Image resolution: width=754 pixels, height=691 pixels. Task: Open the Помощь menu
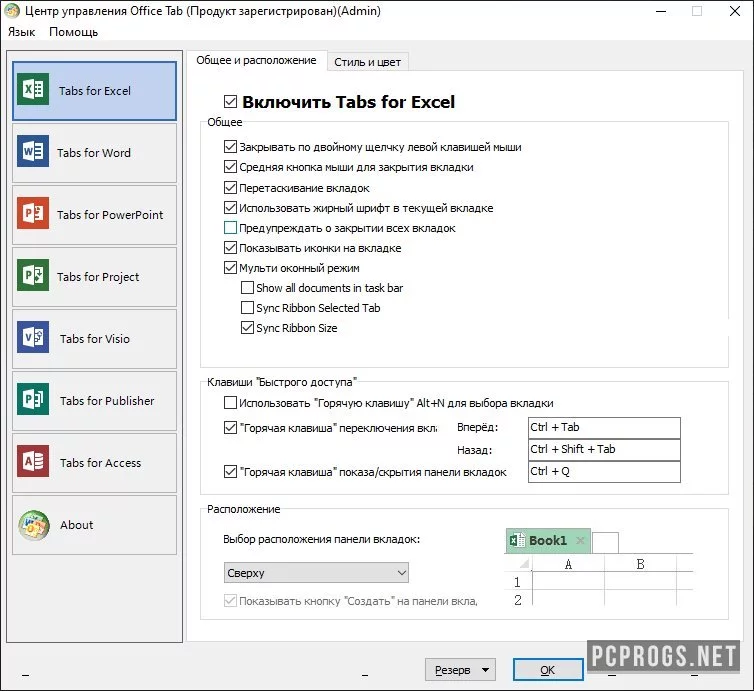pyautogui.click(x=74, y=32)
